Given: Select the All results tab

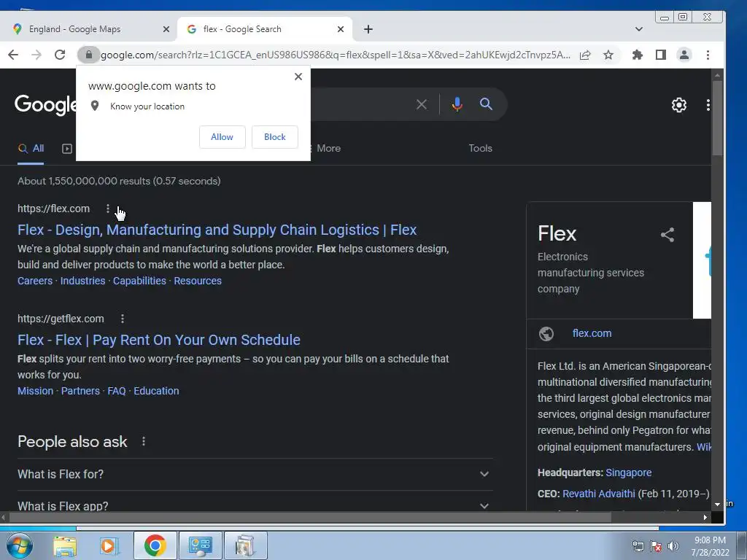Looking at the screenshot, I should 31,149.
